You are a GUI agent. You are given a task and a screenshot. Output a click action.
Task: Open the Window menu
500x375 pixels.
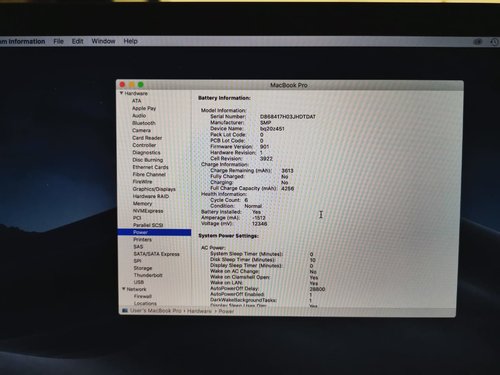tap(103, 41)
